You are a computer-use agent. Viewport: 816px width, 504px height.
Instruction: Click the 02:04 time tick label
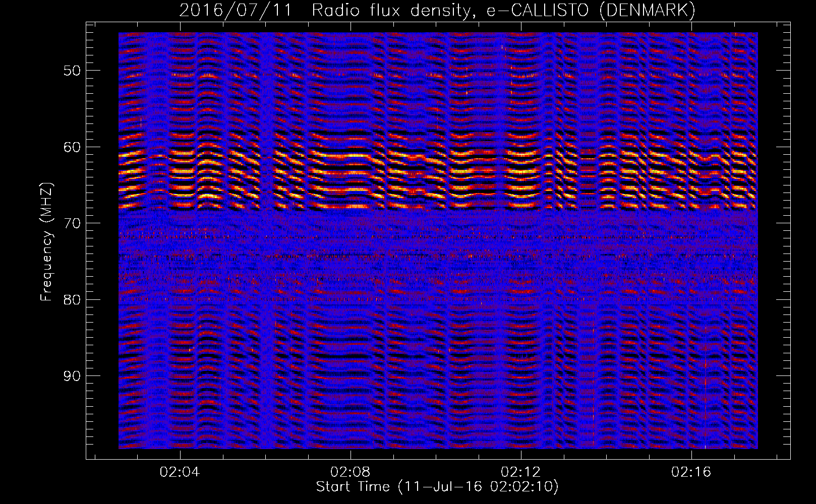pos(180,472)
